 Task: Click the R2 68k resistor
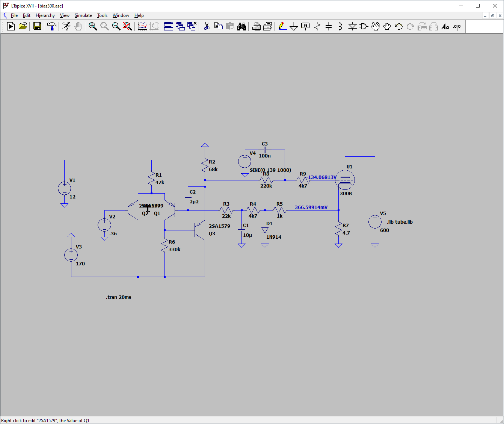[205, 165]
